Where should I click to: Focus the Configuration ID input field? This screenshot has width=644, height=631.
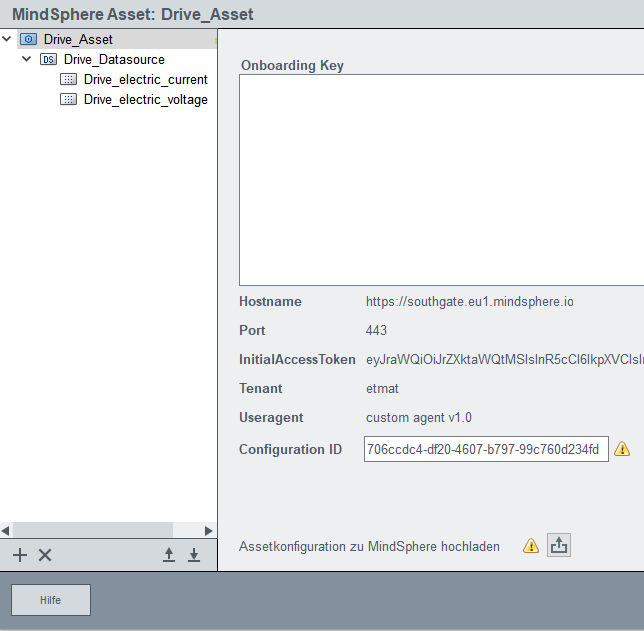coord(486,449)
